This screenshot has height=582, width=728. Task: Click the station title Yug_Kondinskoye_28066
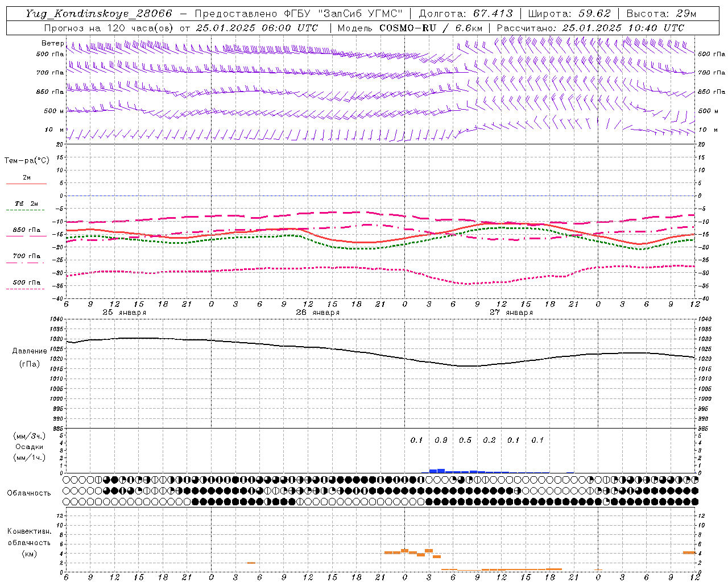point(99,14)
